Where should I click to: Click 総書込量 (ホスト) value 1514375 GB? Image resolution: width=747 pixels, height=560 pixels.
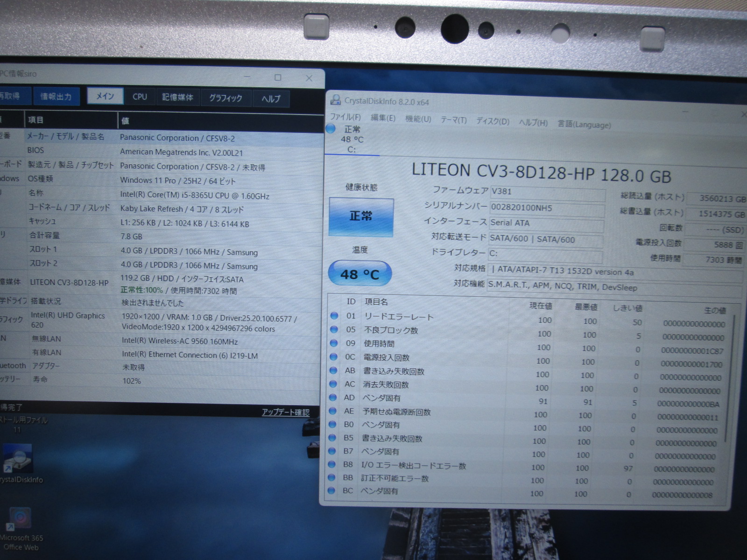coord(716,214)
